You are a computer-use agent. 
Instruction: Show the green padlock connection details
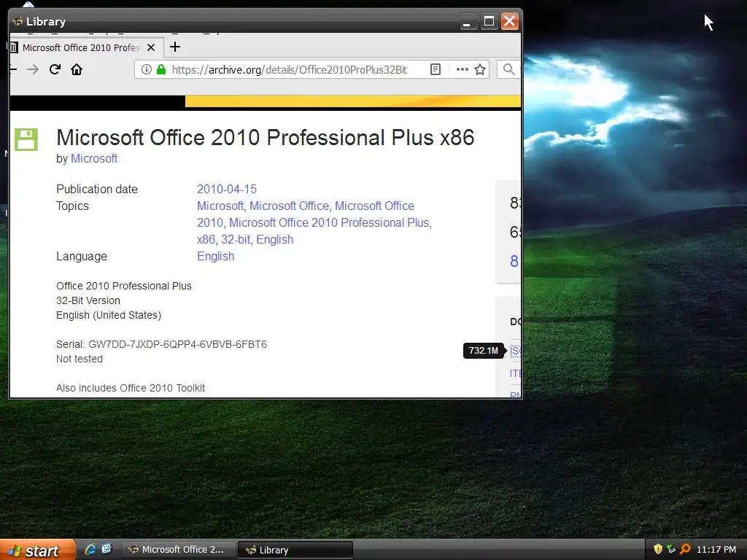[x=161, y=69]
